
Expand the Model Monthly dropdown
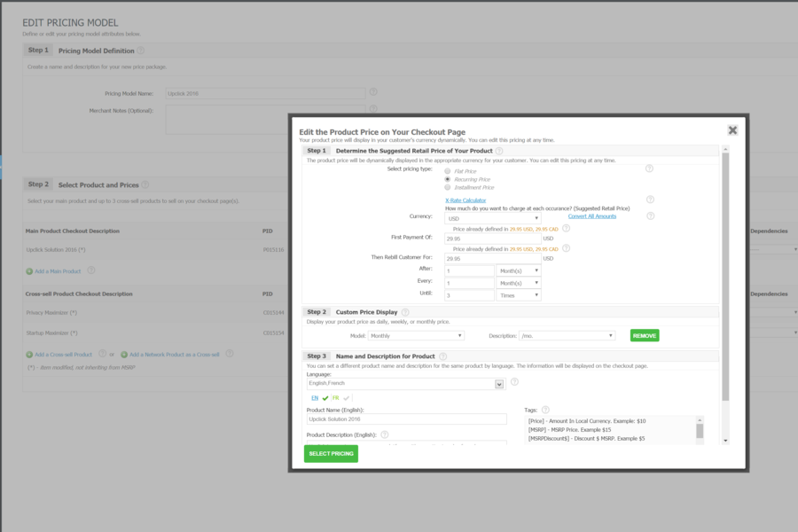click(417, 336)
